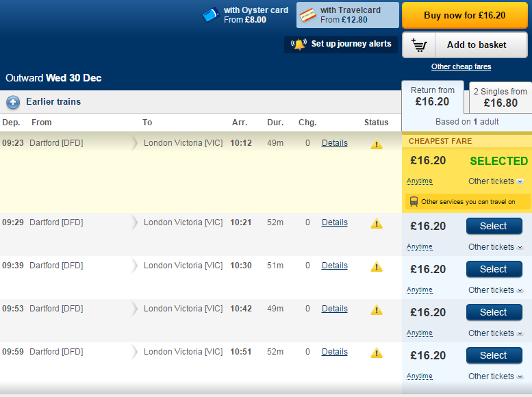The height and width of the screenshot is (397, 532).
Task: Expand Other tickets for the 09:53 train
Action: click(496, 333)
